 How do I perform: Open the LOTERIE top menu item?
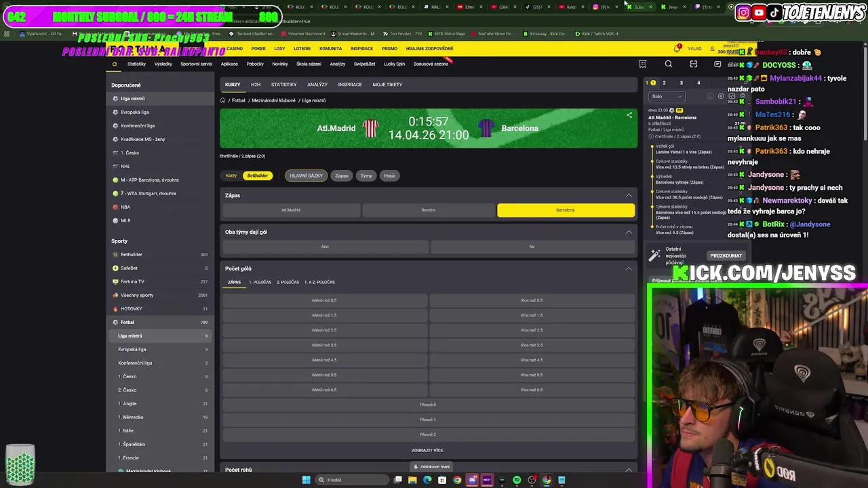click(302, 49)
